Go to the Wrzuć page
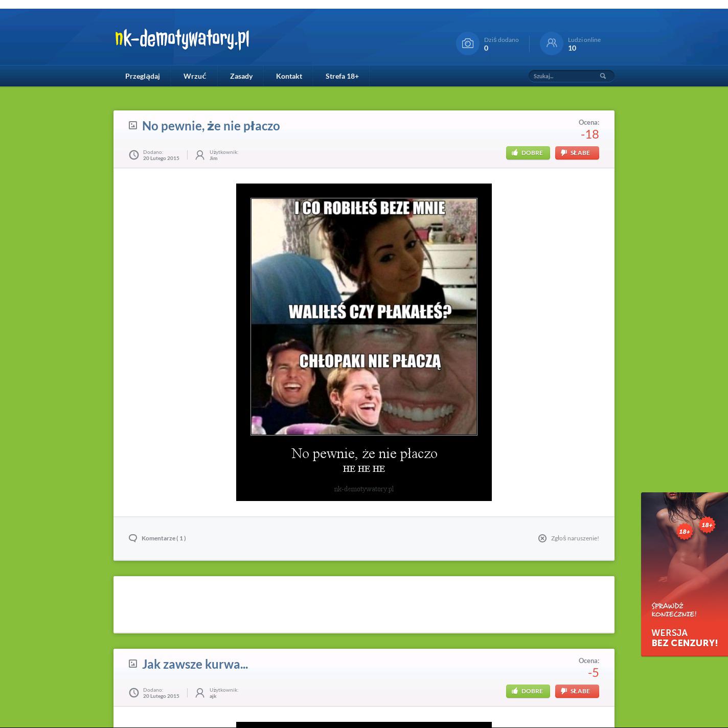 point(195,76)
